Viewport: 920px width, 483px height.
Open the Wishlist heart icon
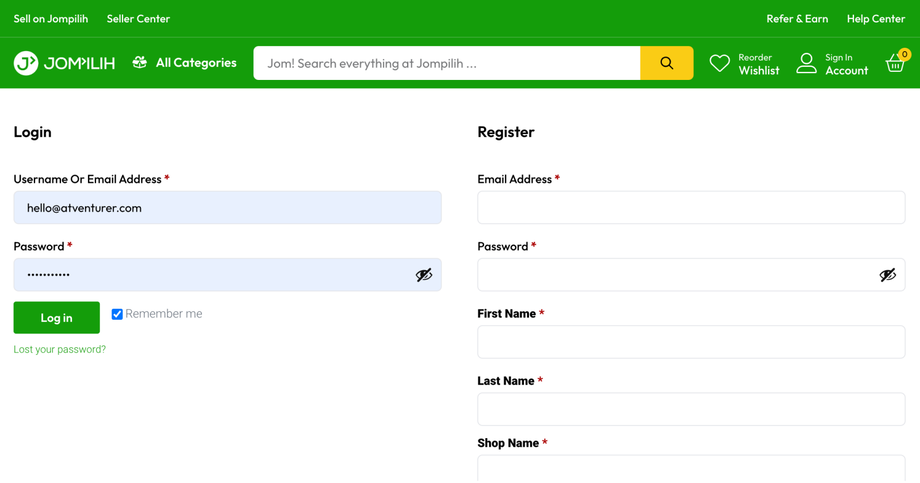pos(719,64)
